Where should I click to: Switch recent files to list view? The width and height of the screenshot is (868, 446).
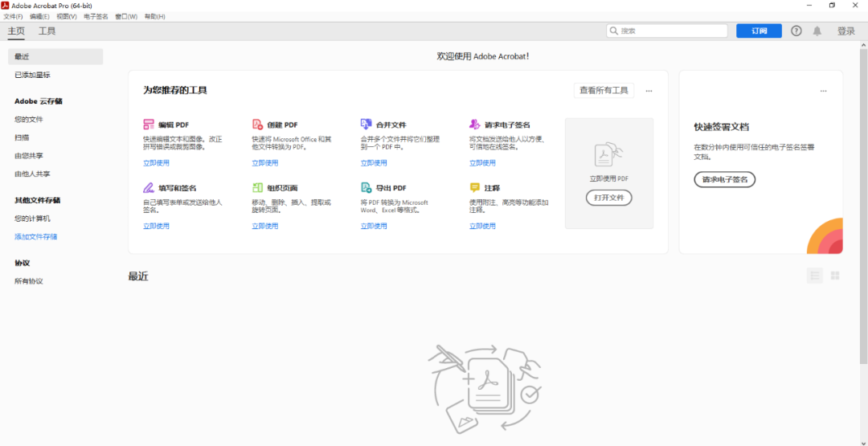pyautogui.click(x=815, y=276)
